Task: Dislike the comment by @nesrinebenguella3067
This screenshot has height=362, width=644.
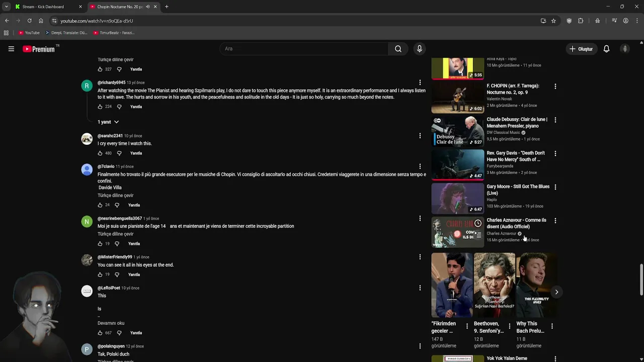Action: click(x=117, y=243)
